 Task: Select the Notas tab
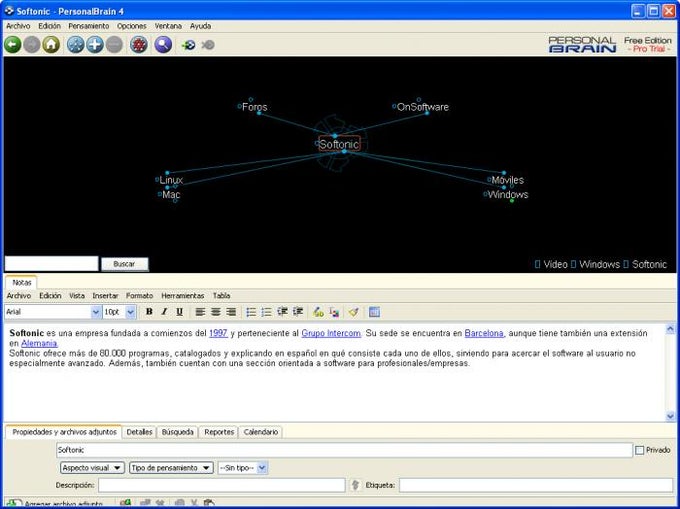pos(22,283)
